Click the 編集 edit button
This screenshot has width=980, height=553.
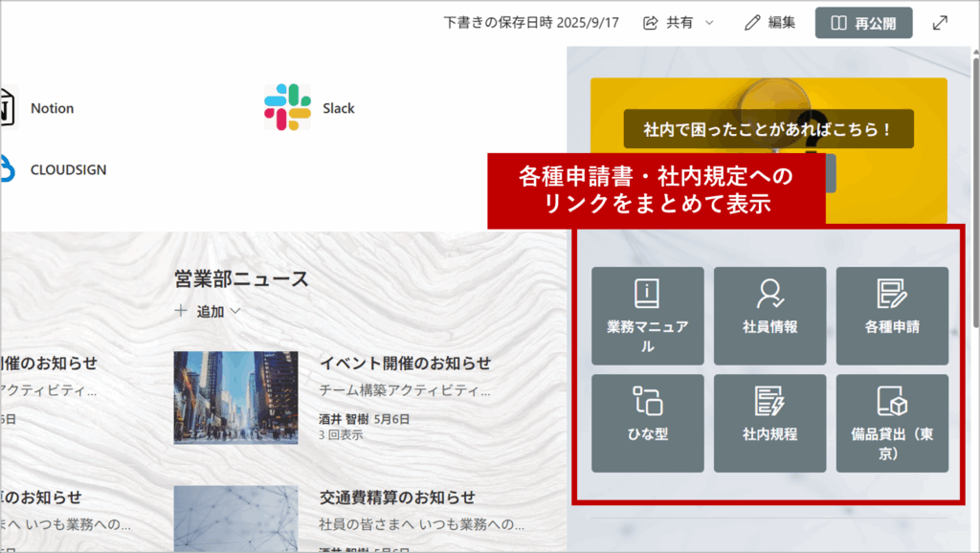click(x=769, y=23)
